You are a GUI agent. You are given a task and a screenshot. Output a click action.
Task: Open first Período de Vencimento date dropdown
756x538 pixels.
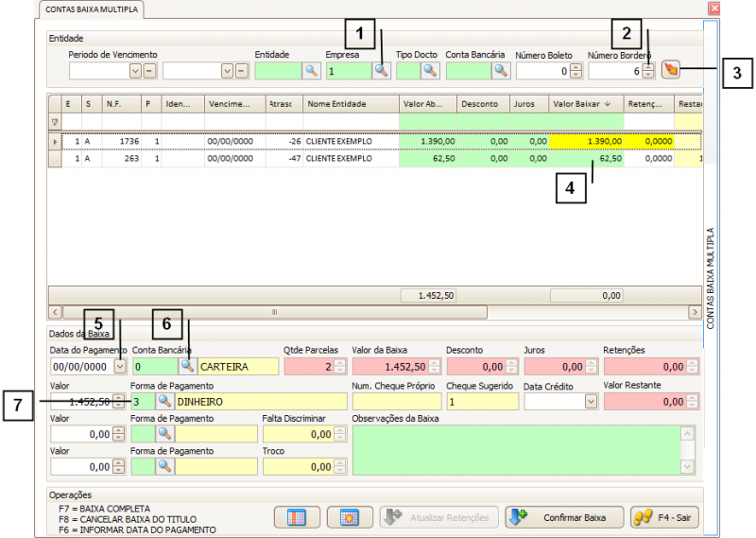(135, 71)
